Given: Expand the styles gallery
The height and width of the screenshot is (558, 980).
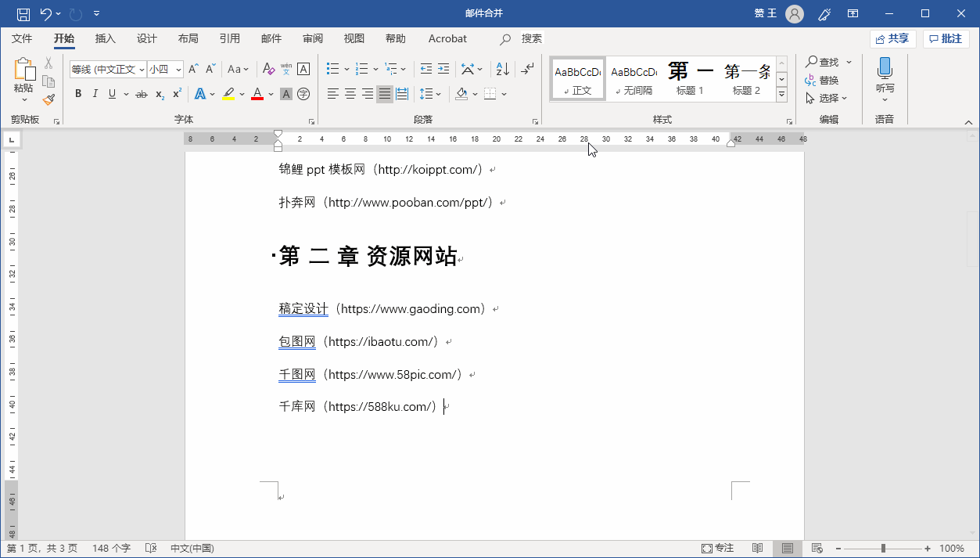Looking at the screenshot, I should [x=781, y=95].
